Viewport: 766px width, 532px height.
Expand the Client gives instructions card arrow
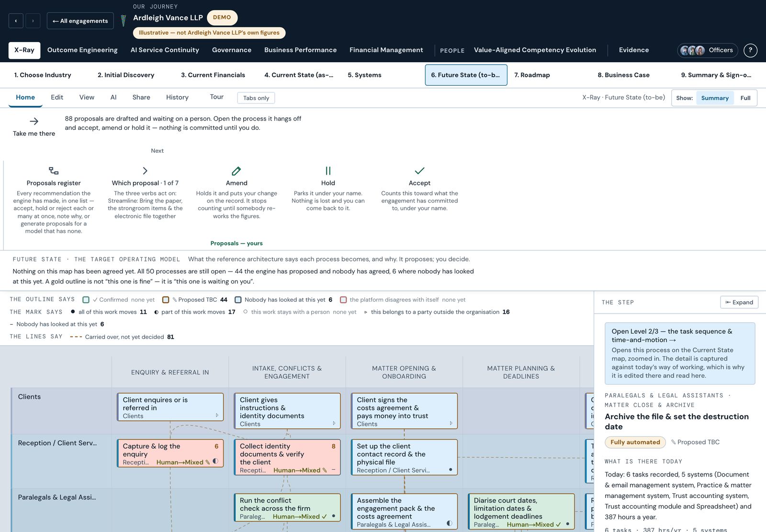coord(334,423)
